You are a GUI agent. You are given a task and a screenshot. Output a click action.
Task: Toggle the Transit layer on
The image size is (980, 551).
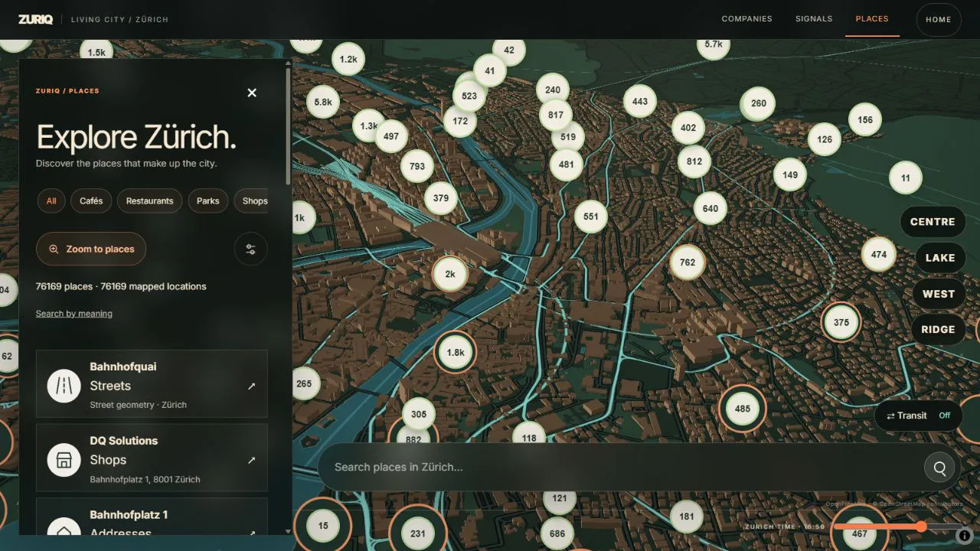coord(919,416)
